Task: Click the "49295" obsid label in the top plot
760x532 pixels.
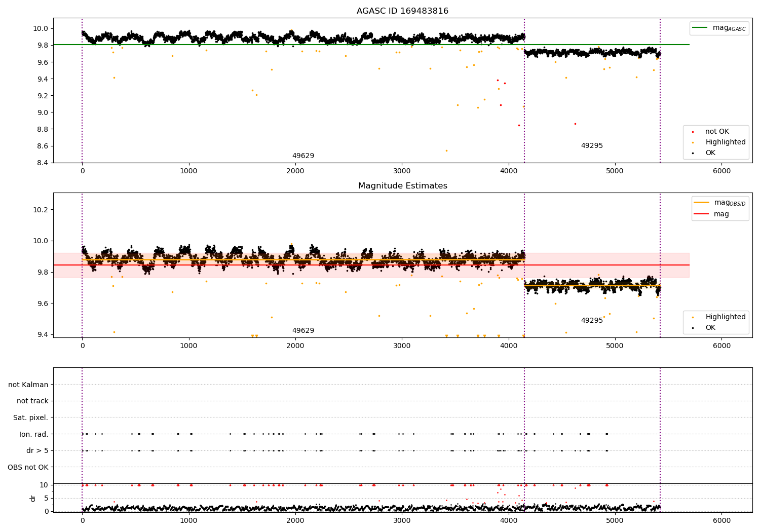Action: point(592,146)
